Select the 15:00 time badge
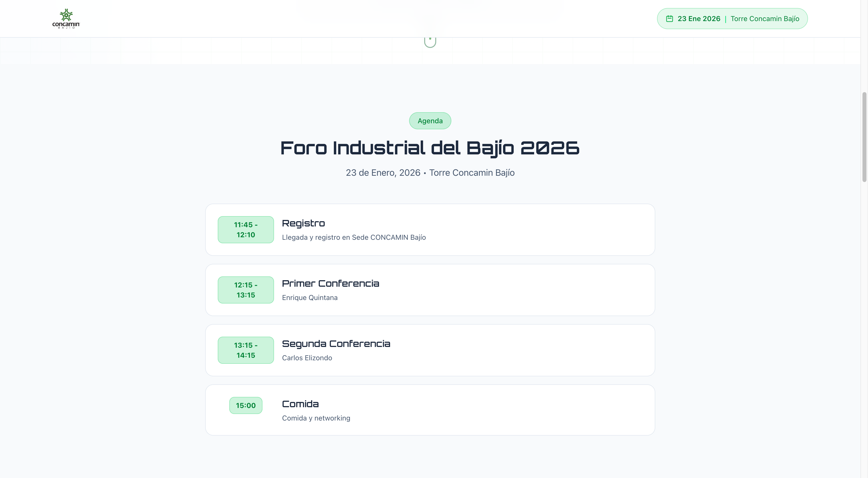 pyautogui.click(x=246, y=406)
